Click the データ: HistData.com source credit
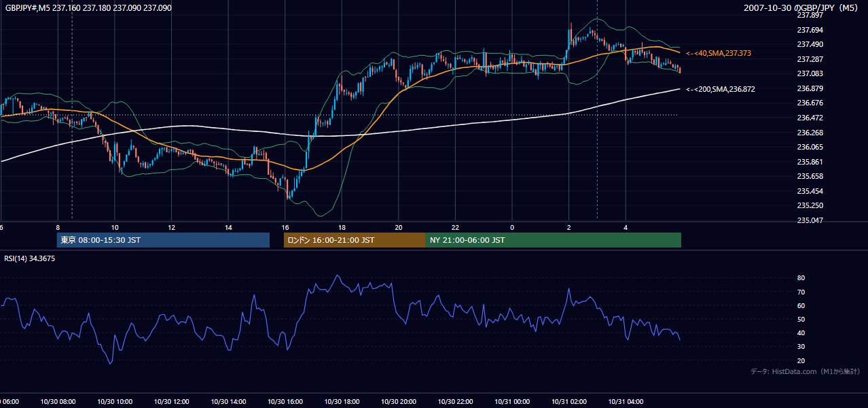Image resolution: width=868 pixels, height=408 pixels. tap(806, 371)
